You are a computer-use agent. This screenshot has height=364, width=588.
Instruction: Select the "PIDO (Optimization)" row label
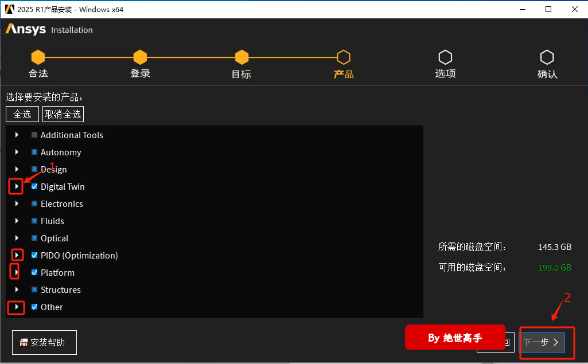coord(79,256)
